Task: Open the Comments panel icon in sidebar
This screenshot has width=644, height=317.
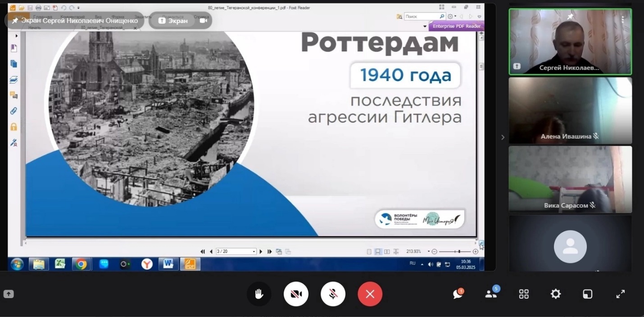Action: 14,95
